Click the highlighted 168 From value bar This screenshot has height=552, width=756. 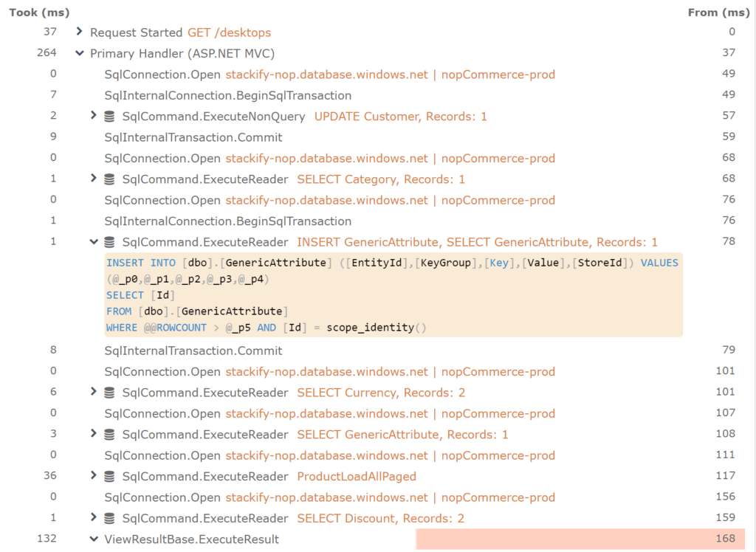(580, 539)
